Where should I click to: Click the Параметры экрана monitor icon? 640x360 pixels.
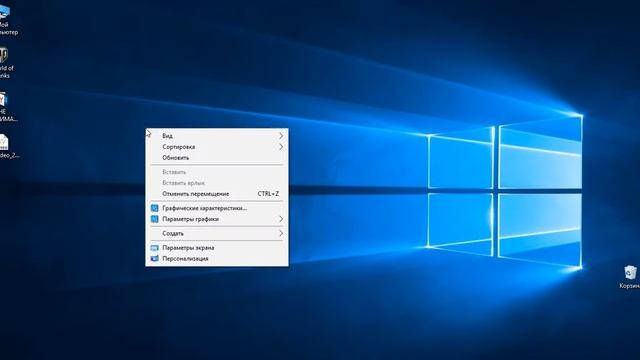tap(154, 248)
